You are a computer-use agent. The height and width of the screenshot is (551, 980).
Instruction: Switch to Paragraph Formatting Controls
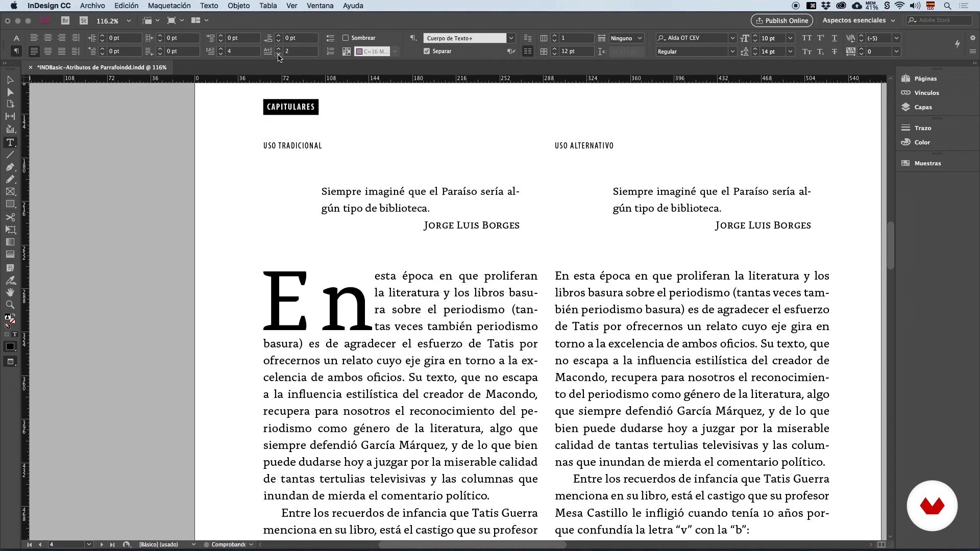[x=16, y=51]
